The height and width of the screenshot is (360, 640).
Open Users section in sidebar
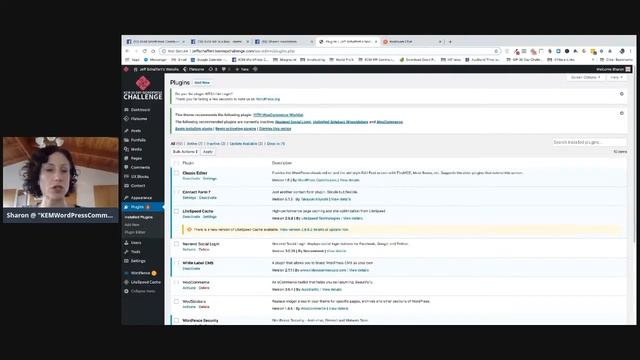click(136, 243)
